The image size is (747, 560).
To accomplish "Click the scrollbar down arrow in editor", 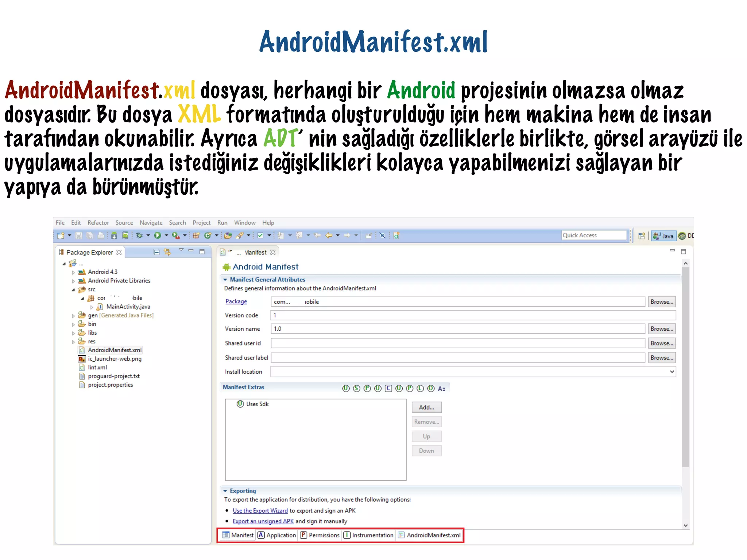I will [685, 525].
